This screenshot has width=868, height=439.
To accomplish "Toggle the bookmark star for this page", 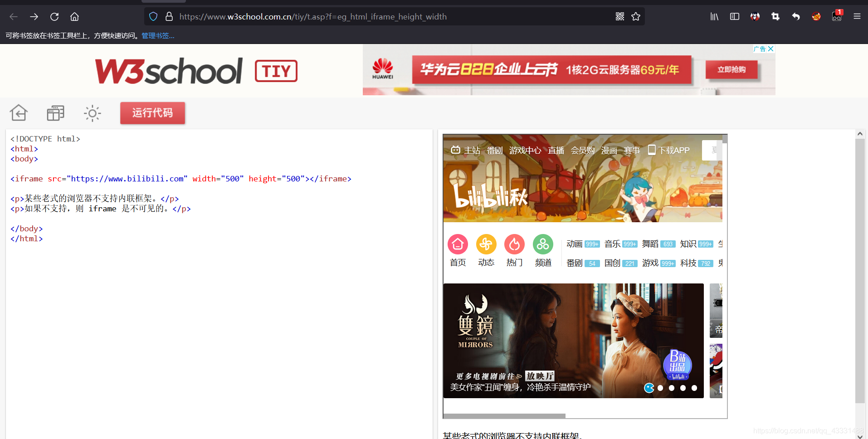I will [x=635, y=16].
